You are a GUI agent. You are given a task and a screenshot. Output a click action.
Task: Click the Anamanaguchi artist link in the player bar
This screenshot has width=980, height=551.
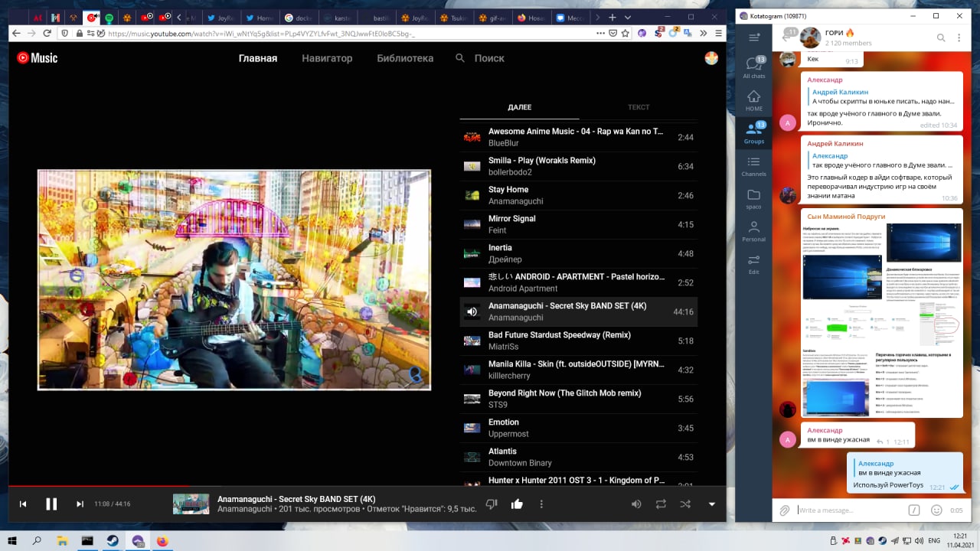(x=244, y=509)
